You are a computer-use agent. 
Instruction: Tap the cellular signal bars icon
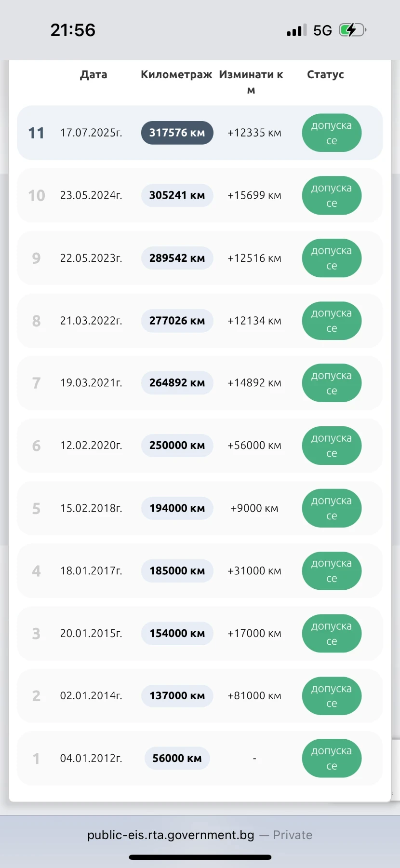296,31
